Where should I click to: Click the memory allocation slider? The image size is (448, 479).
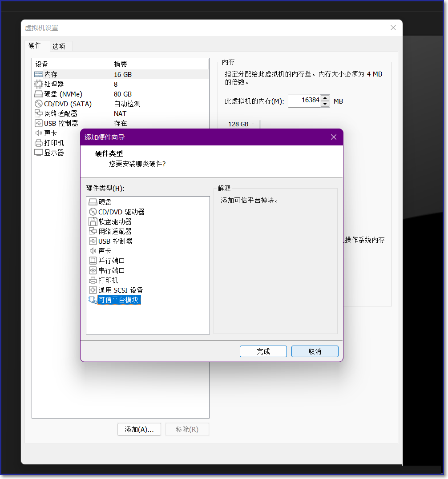[x=260, y=125]
